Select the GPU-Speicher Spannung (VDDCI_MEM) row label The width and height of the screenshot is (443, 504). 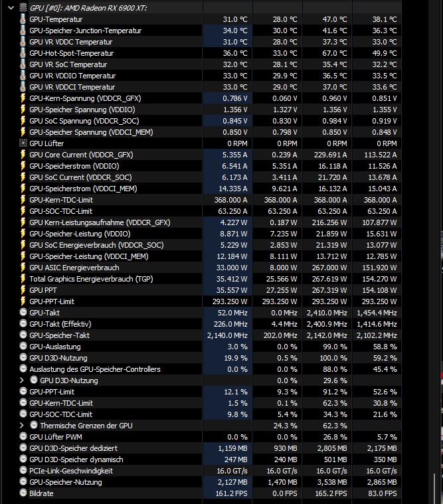pos(91,132)
